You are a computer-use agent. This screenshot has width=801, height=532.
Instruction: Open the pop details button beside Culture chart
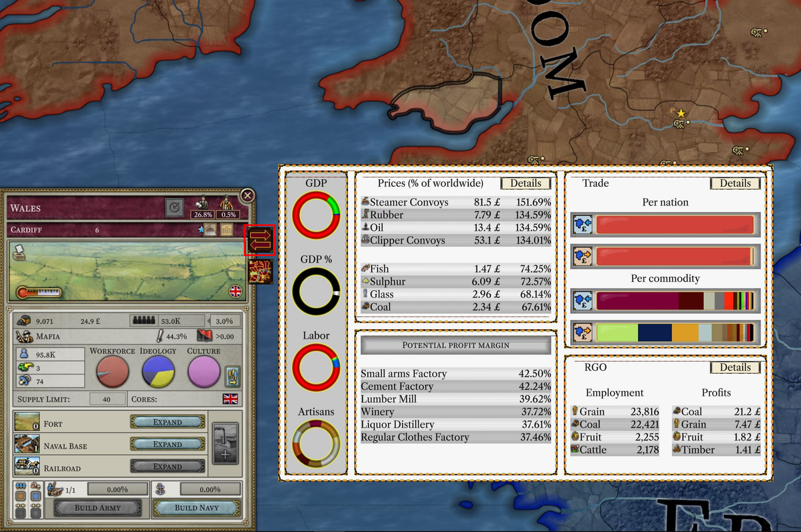coord(233,376)
